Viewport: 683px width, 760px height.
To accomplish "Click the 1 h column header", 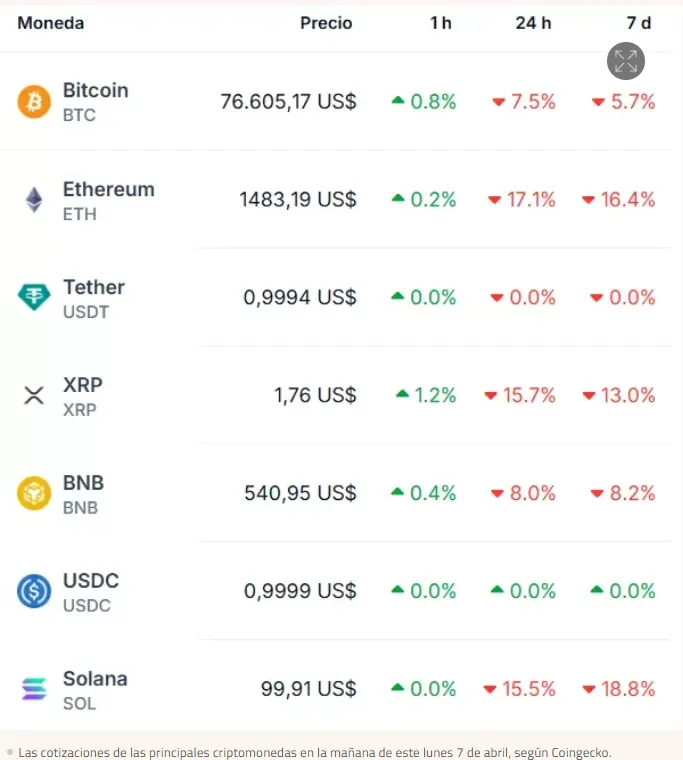I will pyautogui.click(x=440, y=23).
